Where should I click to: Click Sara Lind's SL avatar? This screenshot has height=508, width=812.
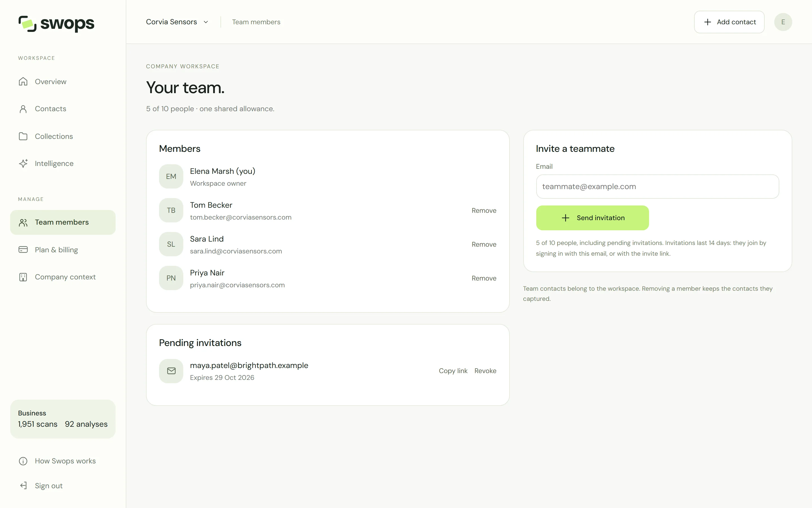click(x=171, y=244)
